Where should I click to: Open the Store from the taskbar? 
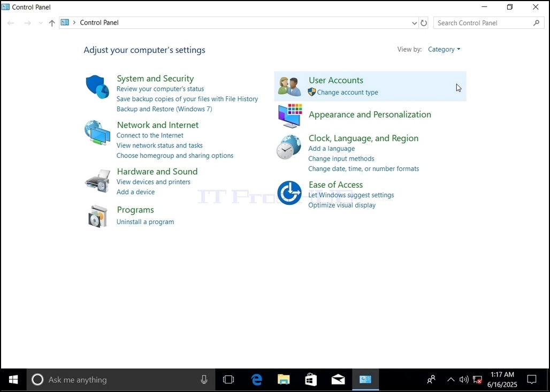[x=311, y=379]
